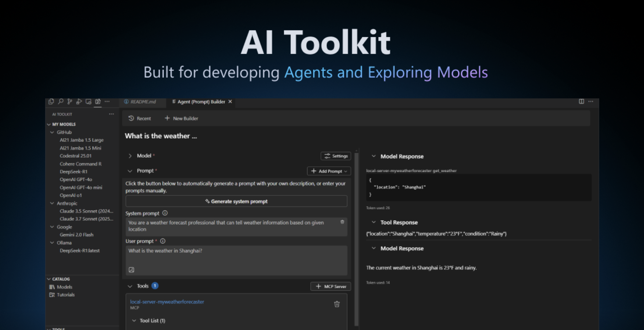Select OpenAI o1 model

point(71,195)
